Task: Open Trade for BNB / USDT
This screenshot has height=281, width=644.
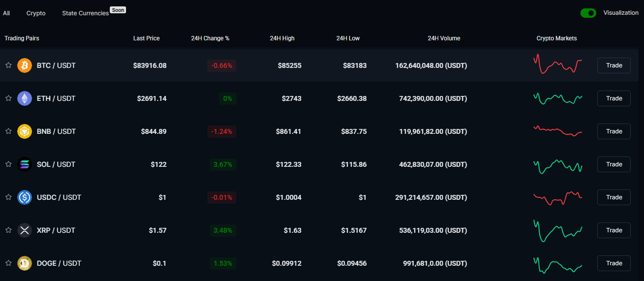Action: point(614,131)
